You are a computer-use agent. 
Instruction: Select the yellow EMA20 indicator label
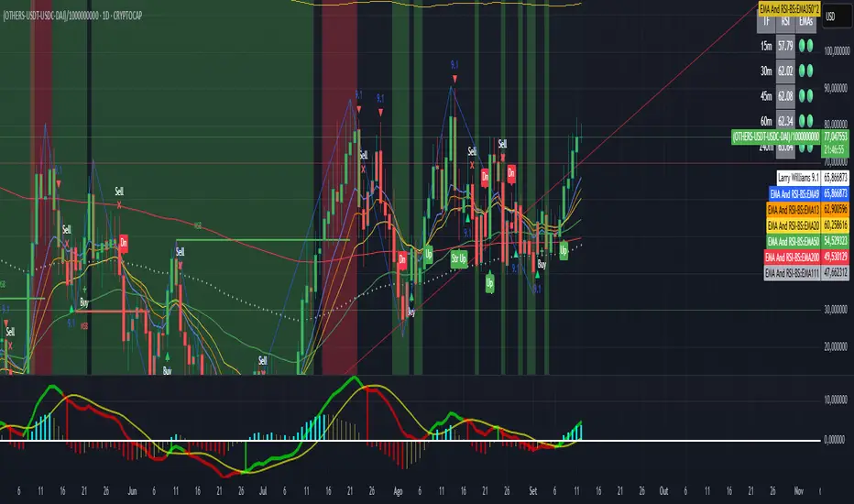793,225
